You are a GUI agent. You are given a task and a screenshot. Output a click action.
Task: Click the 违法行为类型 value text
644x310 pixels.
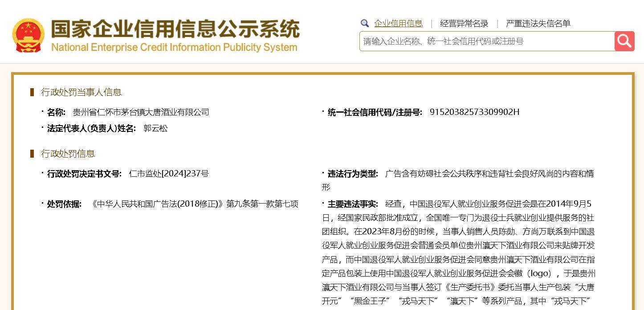(459, 180)
